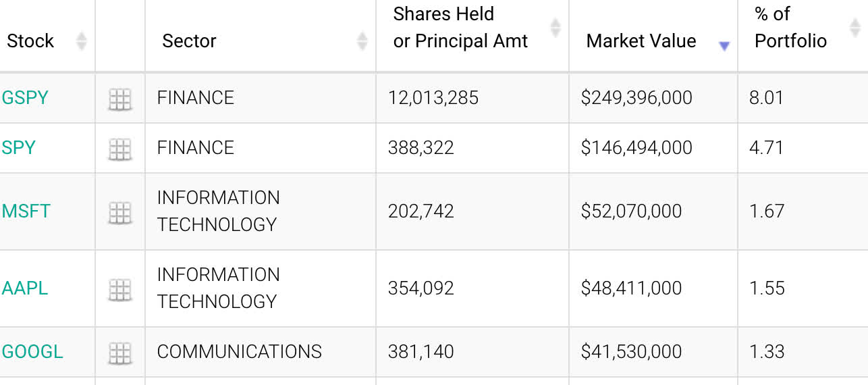This screenshot has width=868, height=385.
Task: Sort by Sector using sort arrows
Action: click(x=362, y=41)
